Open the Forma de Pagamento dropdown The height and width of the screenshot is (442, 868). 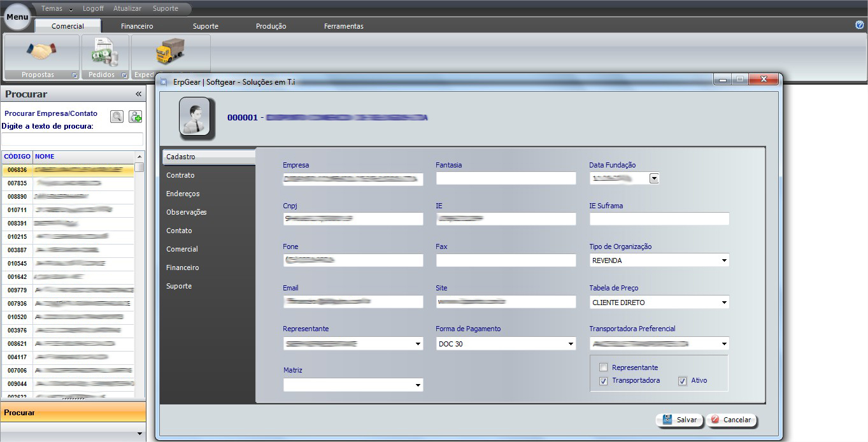[571, 344]
